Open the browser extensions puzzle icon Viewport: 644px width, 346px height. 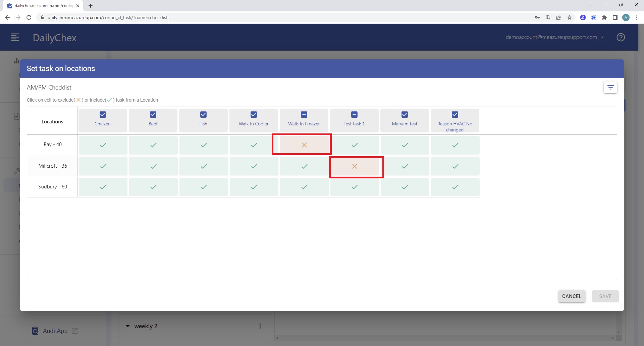click(x=604, y=17)
